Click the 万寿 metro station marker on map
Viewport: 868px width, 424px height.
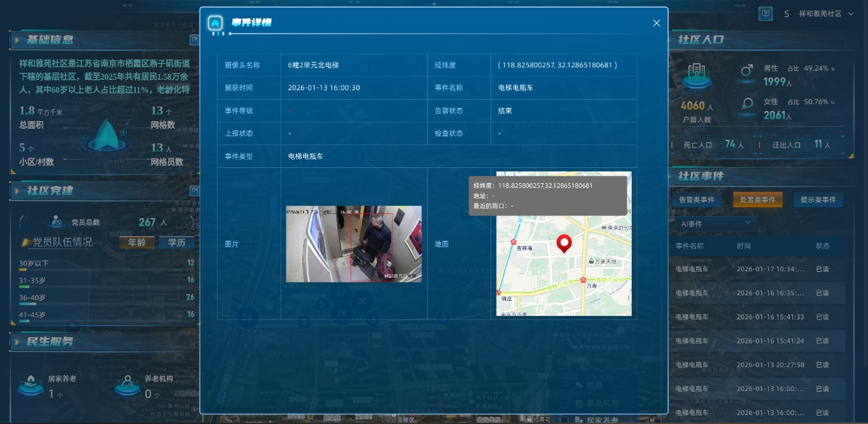[x=583, y=279]
